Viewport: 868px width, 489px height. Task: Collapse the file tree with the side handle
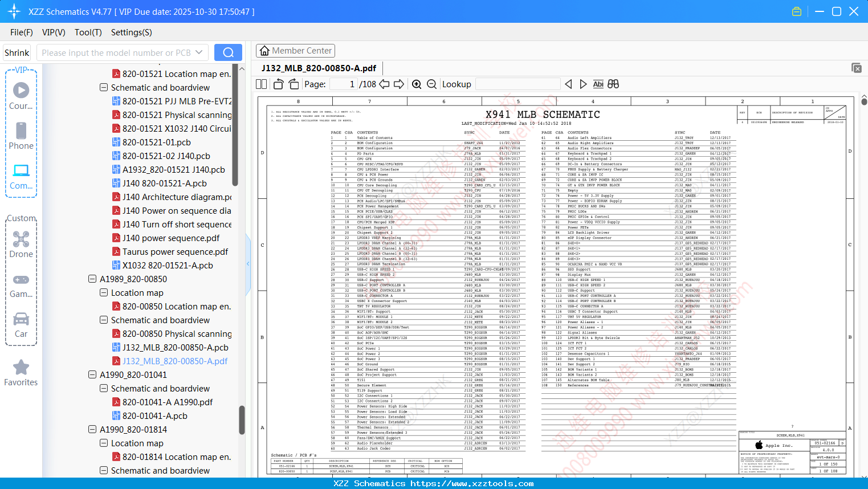(248, 263)
